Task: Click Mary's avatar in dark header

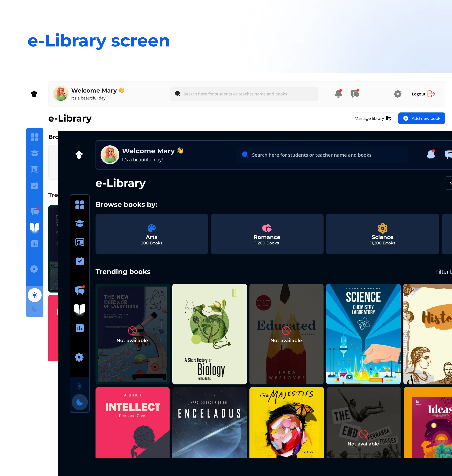Action: pos(110,155)
